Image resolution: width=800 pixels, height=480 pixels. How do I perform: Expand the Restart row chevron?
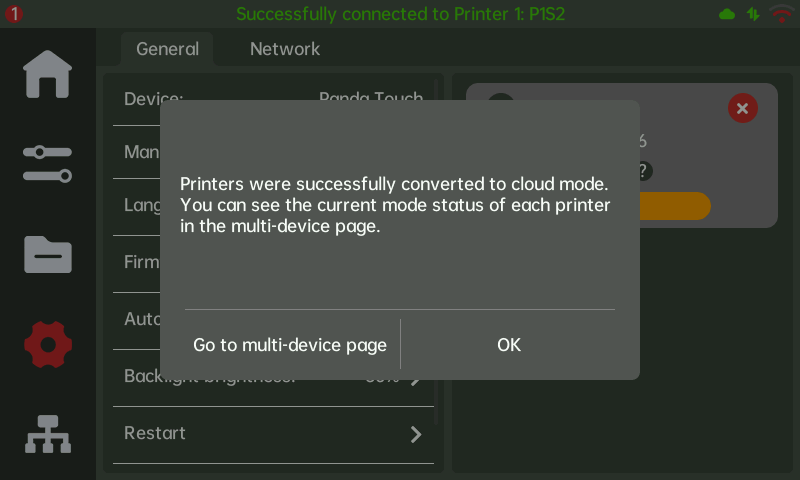416,434
